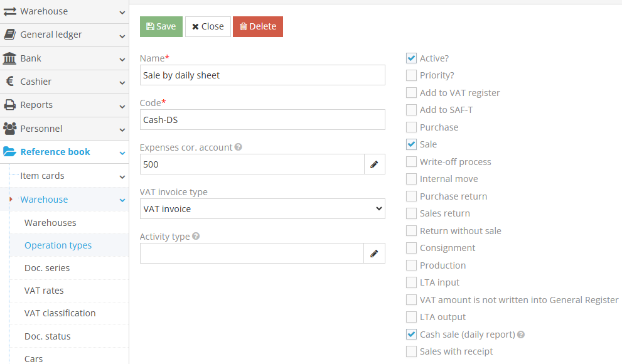Click the Bank building icon in sidebar
Image resolution: width=622 pixels, height=364 pixels.
[10, 58]
